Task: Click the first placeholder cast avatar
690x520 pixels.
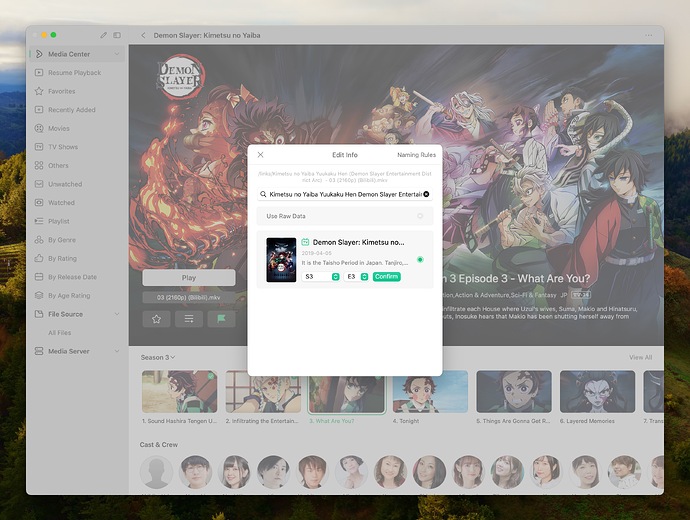Action: [x=156, y=472]
